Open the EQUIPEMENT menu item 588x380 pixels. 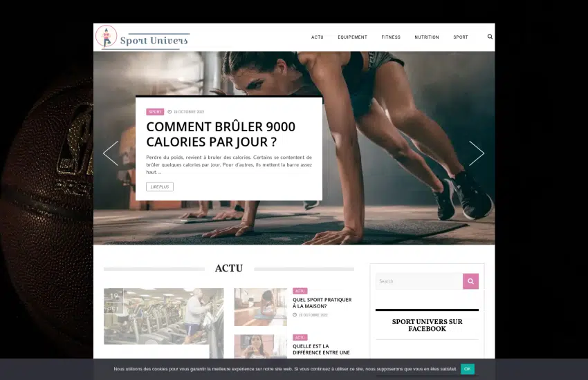(x=352, y=37)
